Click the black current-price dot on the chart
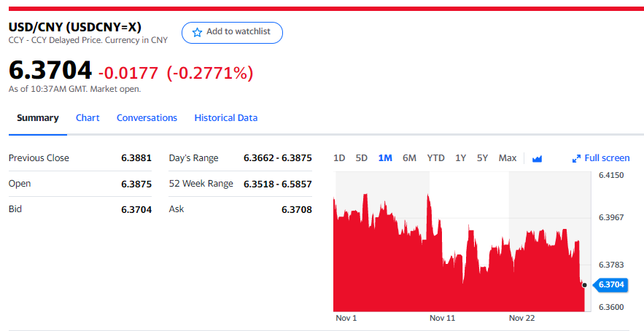This screenshot has width=644, height=331. click(584, 285)
